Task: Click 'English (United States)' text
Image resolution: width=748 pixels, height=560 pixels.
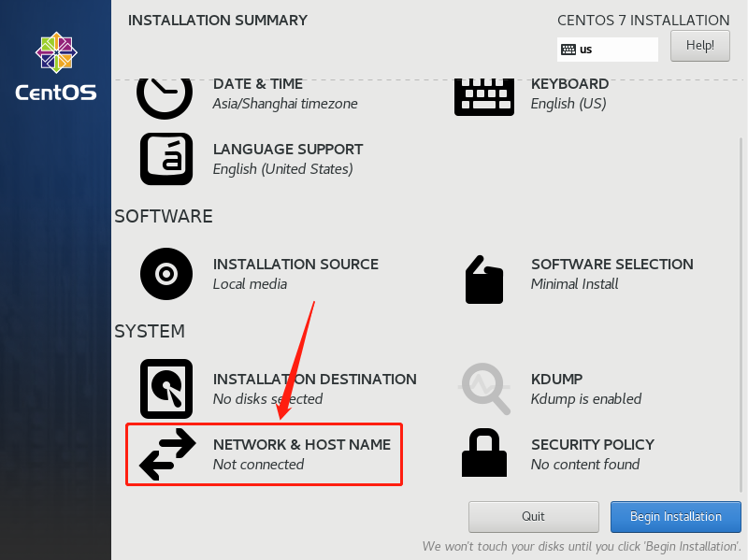Action: (283, 169)
